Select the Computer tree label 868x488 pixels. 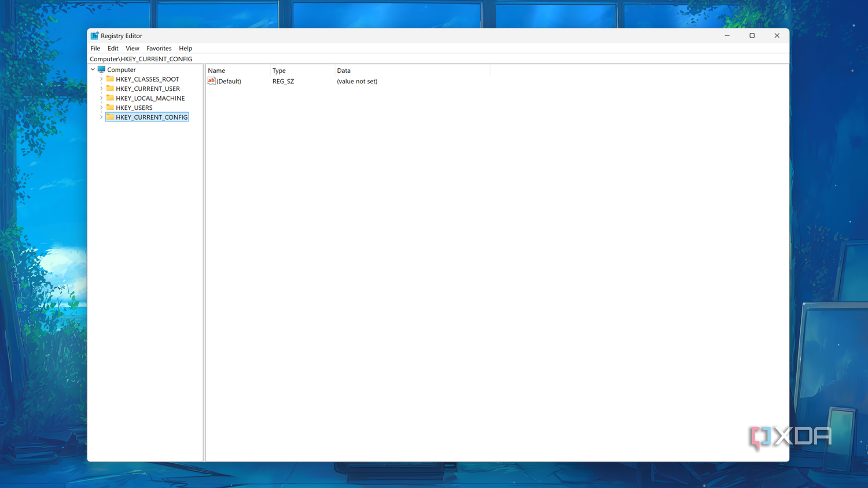click(122, 70)
